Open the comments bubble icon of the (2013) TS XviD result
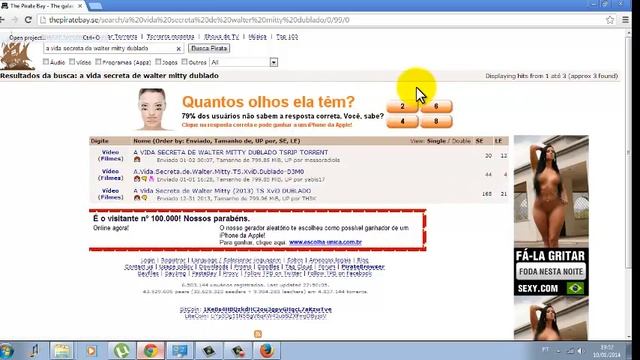 pos(144,198)
